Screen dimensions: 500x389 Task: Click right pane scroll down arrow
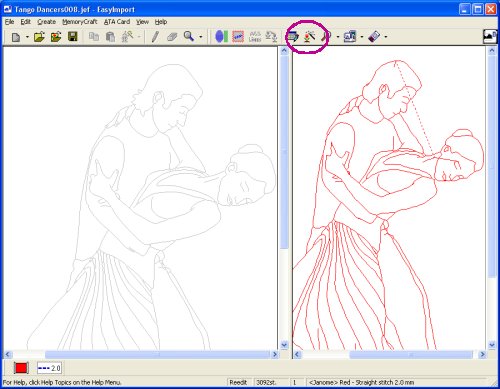tap(492, 345)
